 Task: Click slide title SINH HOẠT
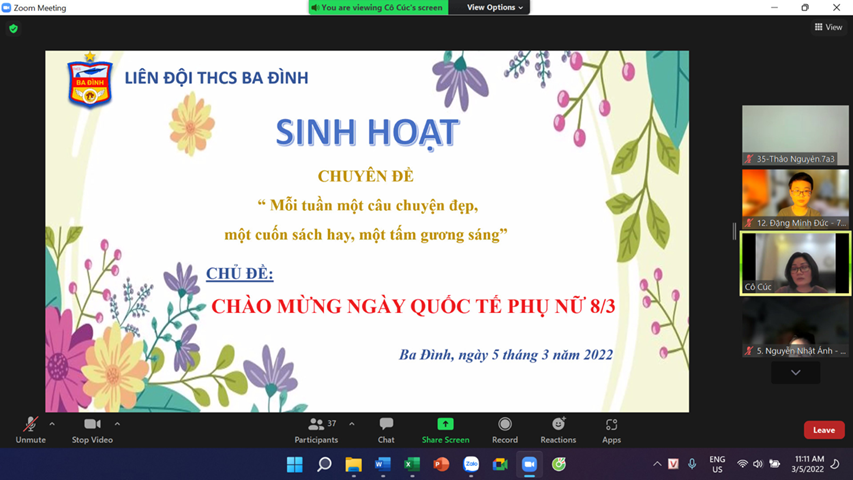pyautogui.click(x=367, y=133)
